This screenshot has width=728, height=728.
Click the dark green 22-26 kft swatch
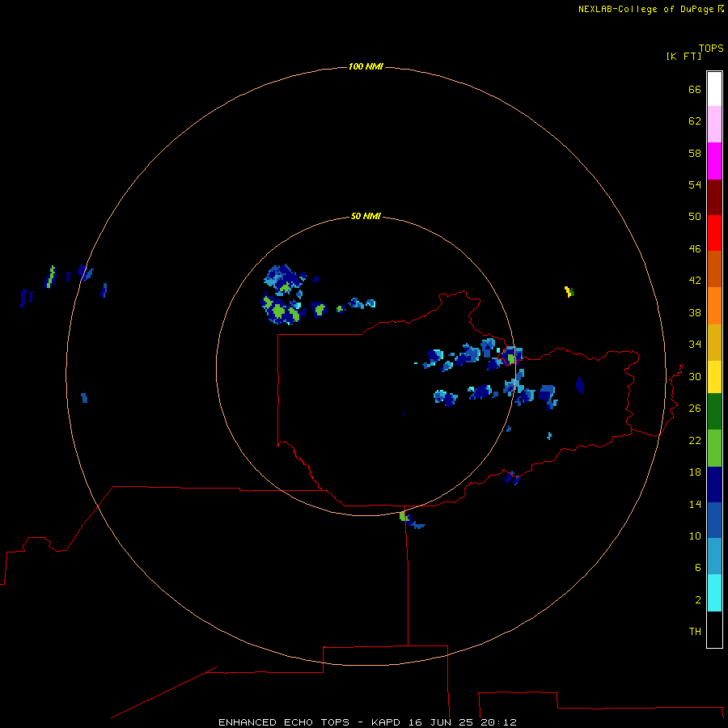tap(714, 412)
